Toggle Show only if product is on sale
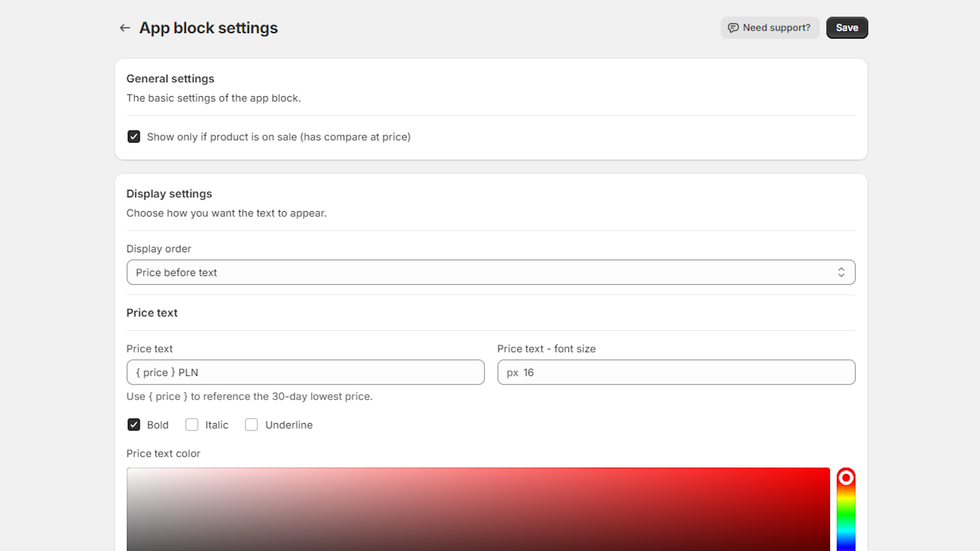The width and height of the screenshot is (980, 551). pyautogui.click(x=134, y=137)
